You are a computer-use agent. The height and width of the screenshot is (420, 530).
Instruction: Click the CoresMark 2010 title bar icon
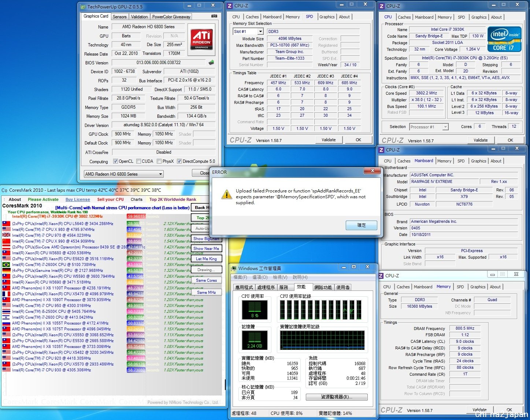(x=4, y=190)
